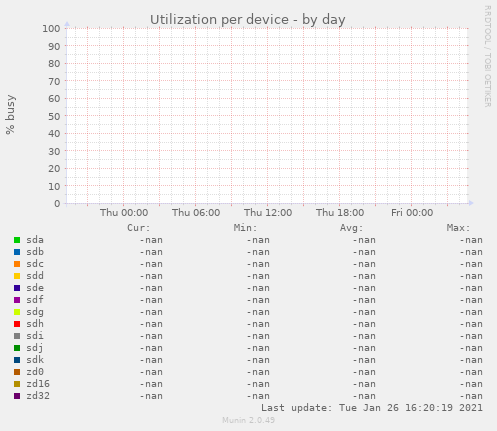Select the sdh legend label
This screenshot has height=431, width=497.
pyautogui.click(x=35, y=324)
